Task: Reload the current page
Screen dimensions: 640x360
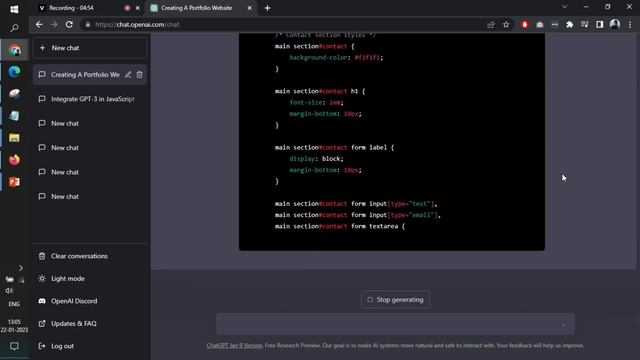Action: (69, 24)
